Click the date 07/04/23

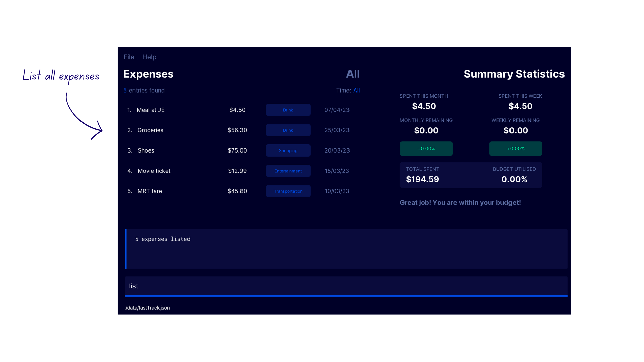tap(337, 110)
